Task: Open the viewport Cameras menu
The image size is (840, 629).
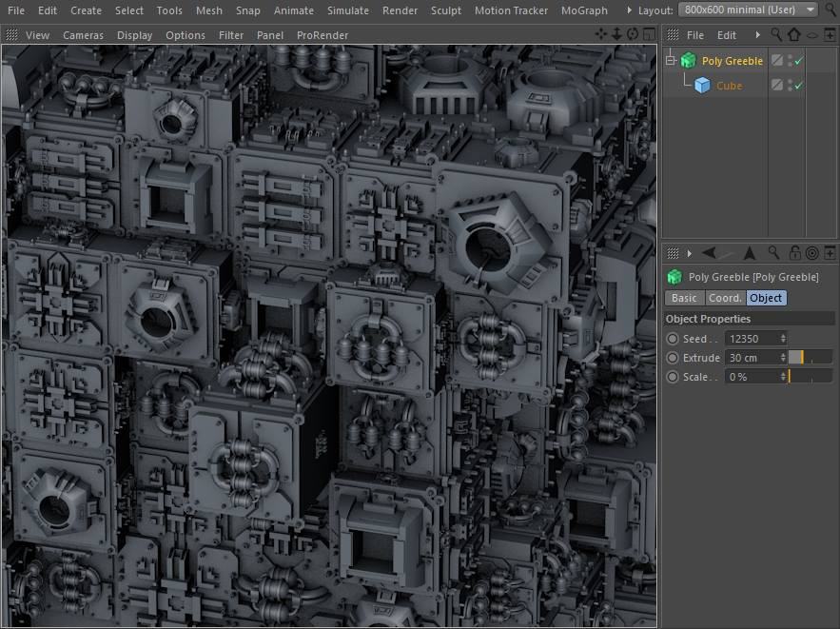Action: [83, 35]
